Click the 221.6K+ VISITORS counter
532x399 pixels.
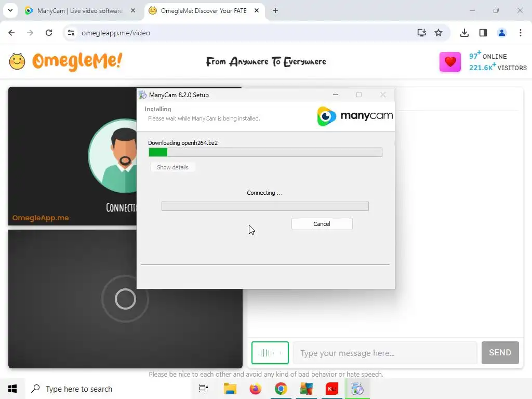tap(498, 67)
